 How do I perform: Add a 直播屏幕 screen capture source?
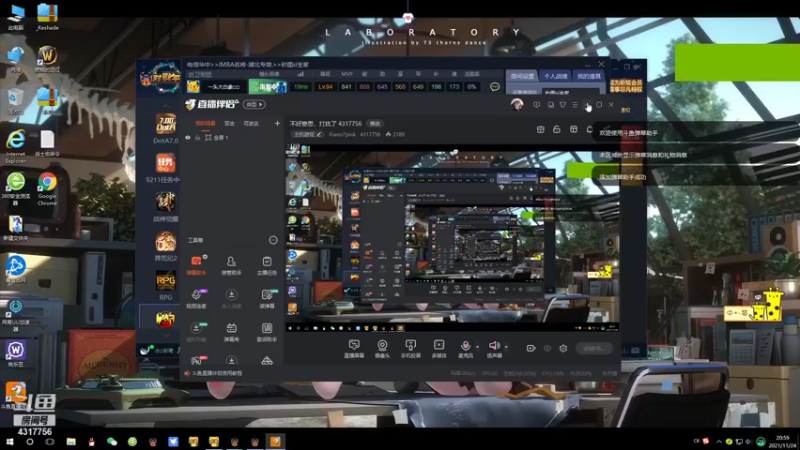[354, 348]
